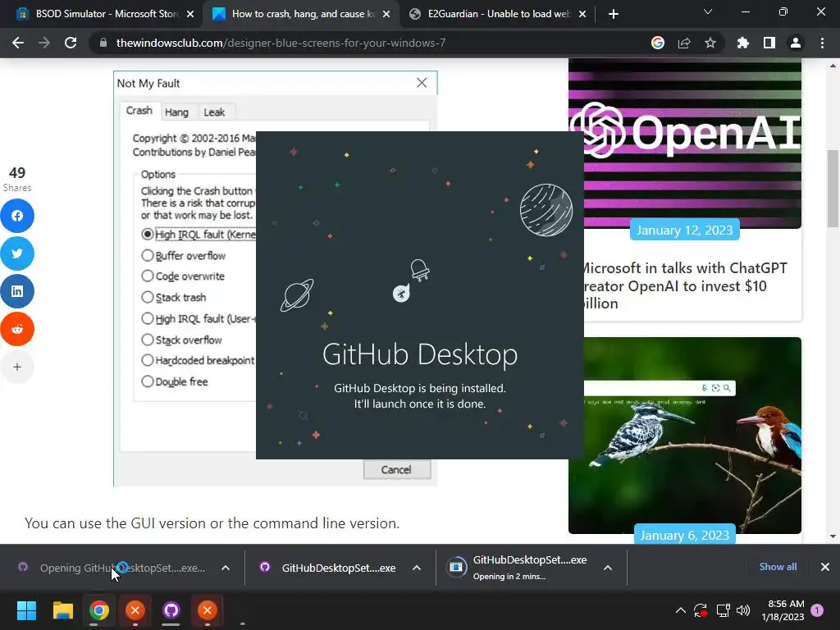This screenshot has width=840, height=630.
Task: Open the notification badge in tray
Action: point(817,610)
